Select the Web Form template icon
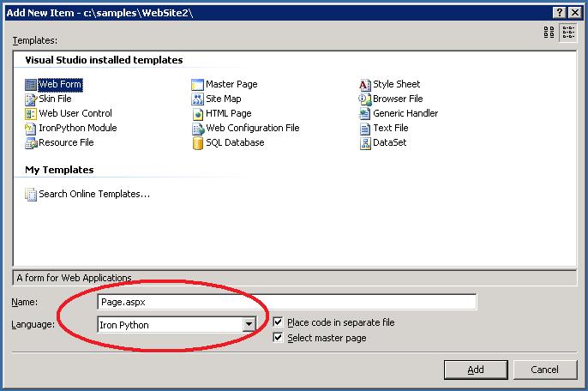 click(x=31, y=84)
